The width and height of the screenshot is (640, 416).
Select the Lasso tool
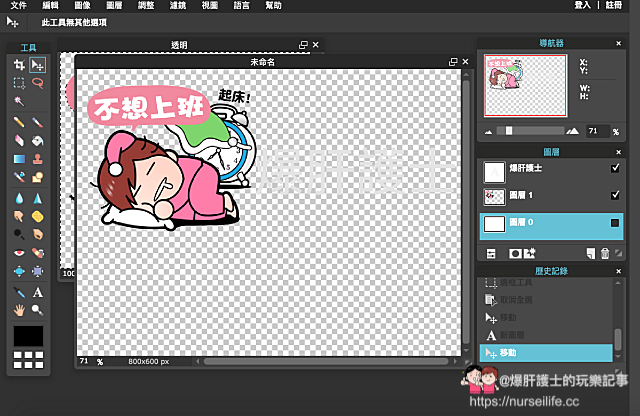tap(38, 83)
